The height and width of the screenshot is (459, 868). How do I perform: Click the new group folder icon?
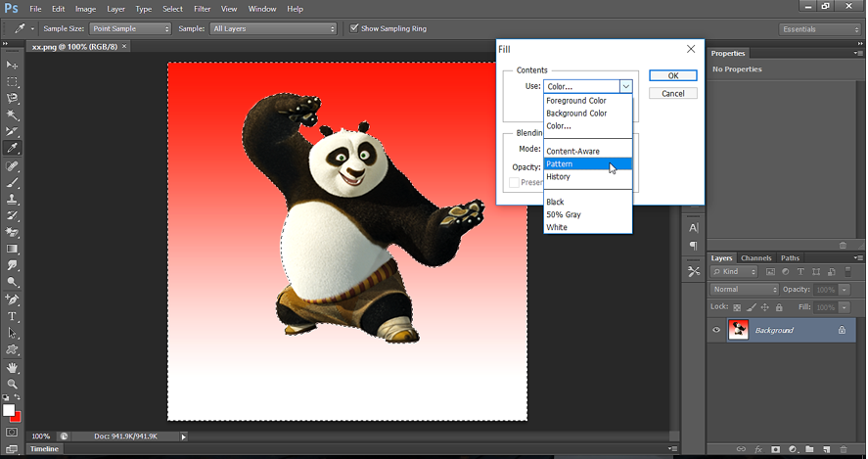click(809, 449)
